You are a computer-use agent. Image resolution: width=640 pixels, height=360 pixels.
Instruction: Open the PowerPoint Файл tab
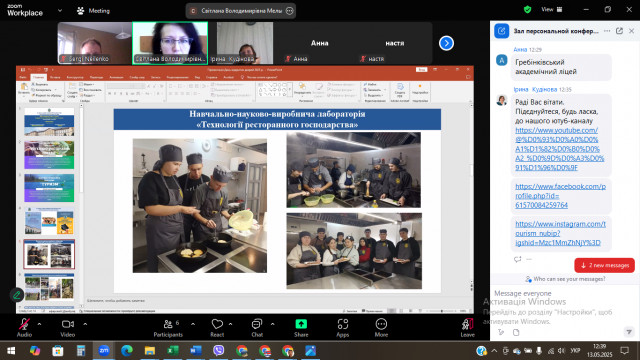point(23,77)
